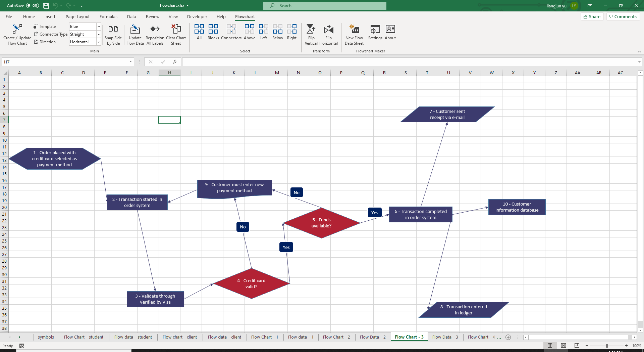Expand the Connector Type dropdown set to Straight
This screenshot has width=644, height=352.
pos(98,34)
